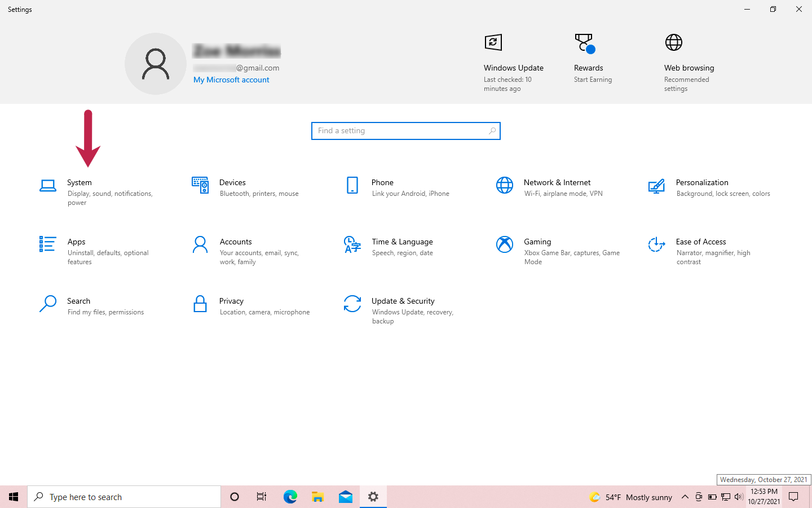Click Web browsing Recommended settings label
The image size is (812, 508).
point(686,84)
